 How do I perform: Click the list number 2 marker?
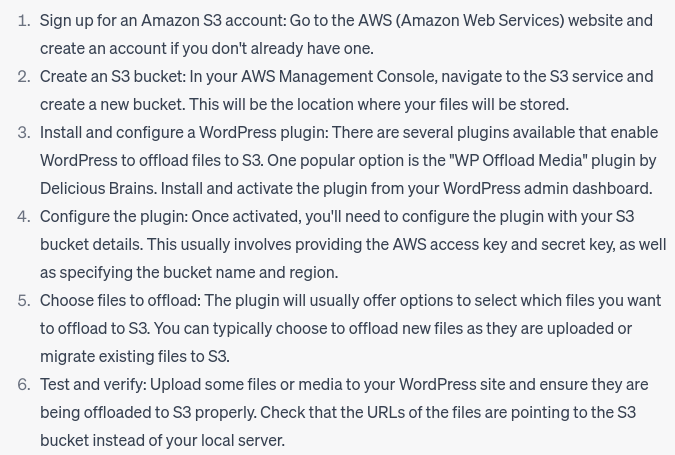25,77
